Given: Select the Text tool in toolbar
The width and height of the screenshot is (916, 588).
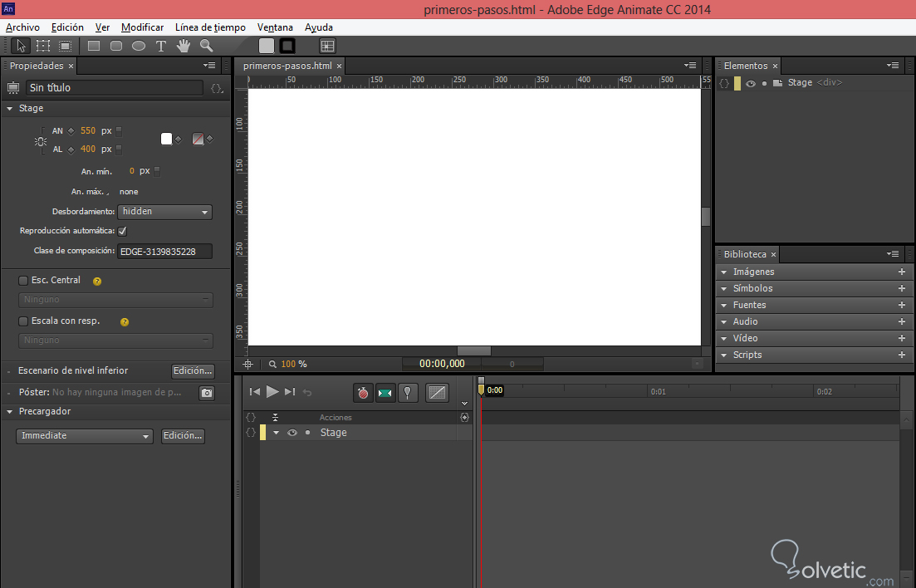Looking at the screenshot, I should (161, 47).
